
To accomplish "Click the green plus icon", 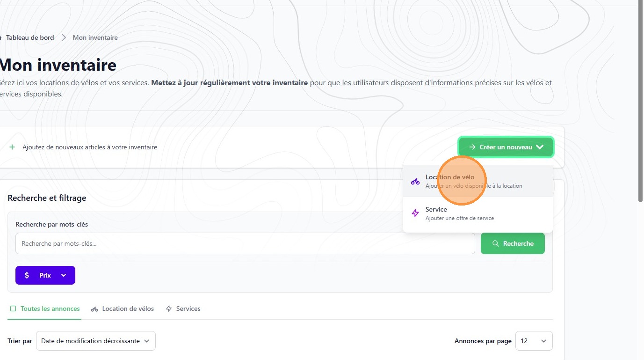I will (12, 147).
